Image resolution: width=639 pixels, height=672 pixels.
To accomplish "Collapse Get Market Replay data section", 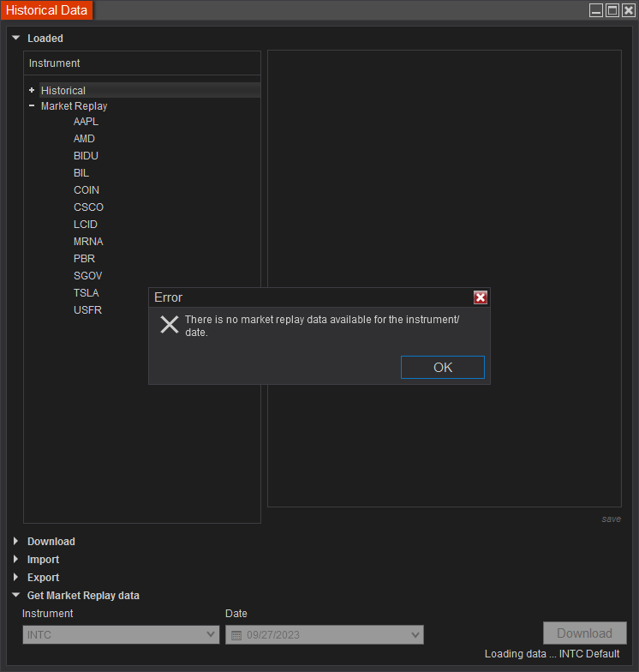I will click(16, 595).
